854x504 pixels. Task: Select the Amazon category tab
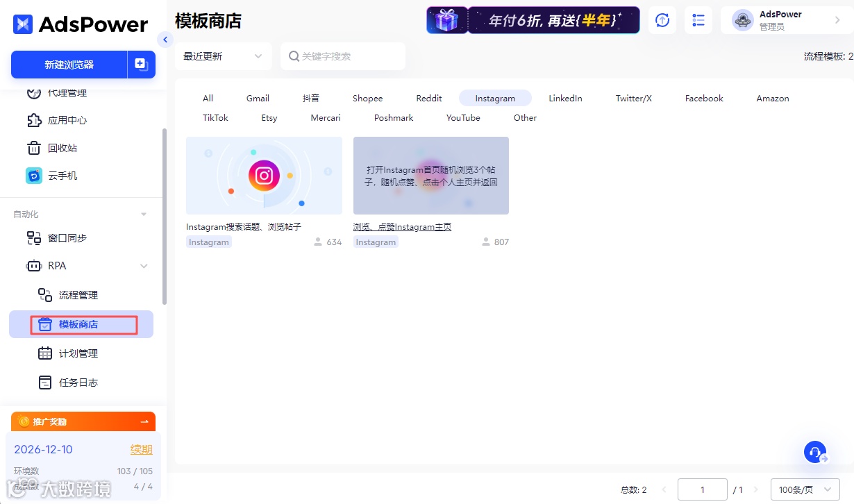tap(773, 98)
